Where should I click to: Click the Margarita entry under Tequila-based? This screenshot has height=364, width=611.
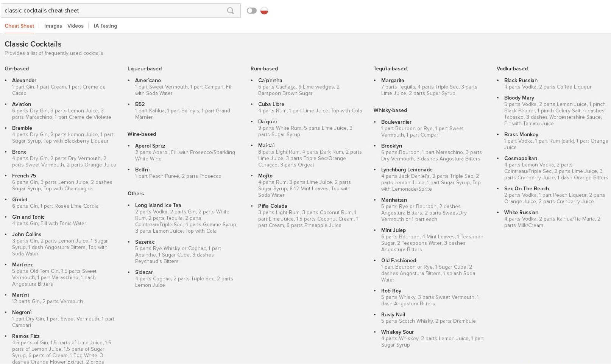coord(393,81)
